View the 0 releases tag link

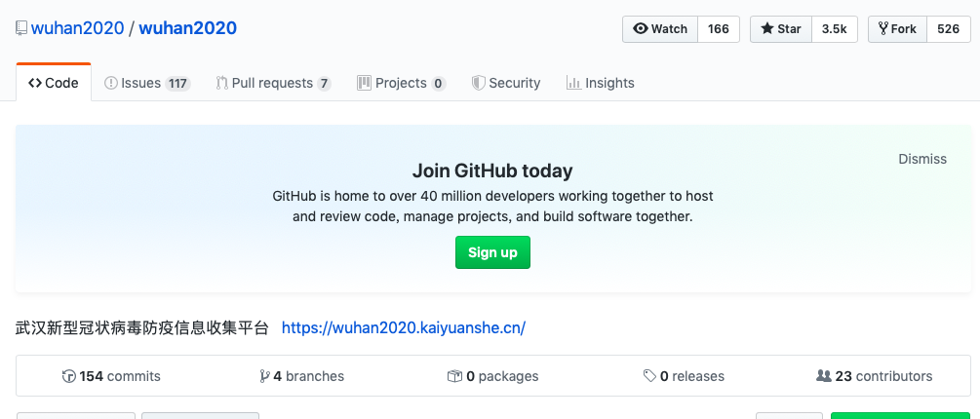coord(684,376)
